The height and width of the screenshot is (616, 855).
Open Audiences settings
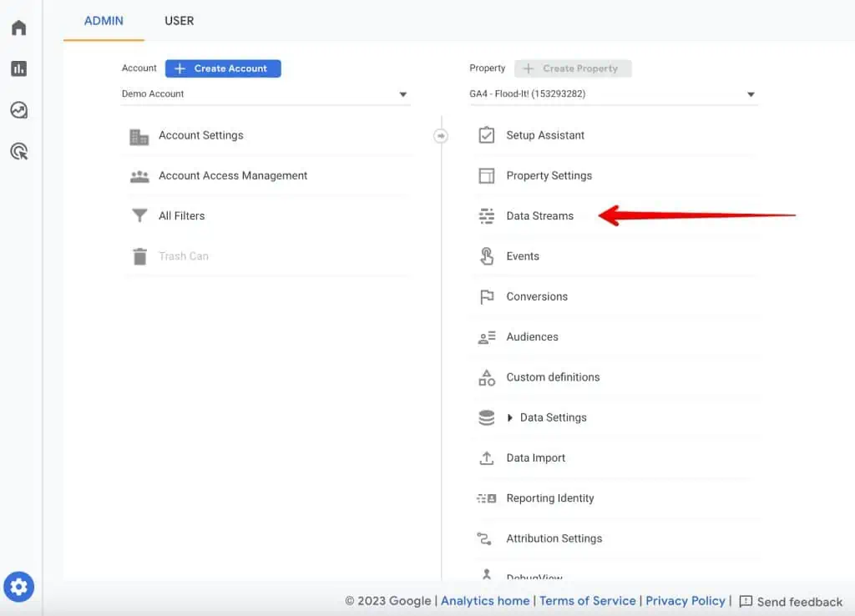[532, 336]
